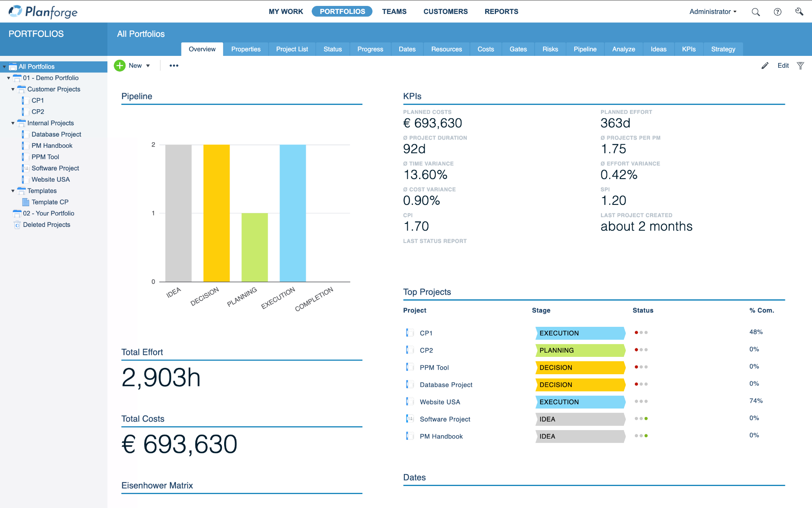Open the help question mark icon
The width and height of the screenshot is (812, 508).
[x=777, y=12]
